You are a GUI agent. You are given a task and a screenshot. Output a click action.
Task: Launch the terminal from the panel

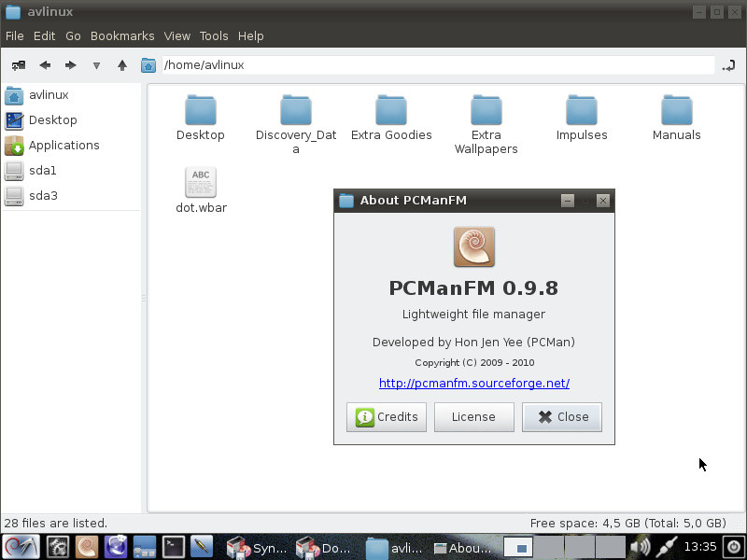tap(174, 547)
